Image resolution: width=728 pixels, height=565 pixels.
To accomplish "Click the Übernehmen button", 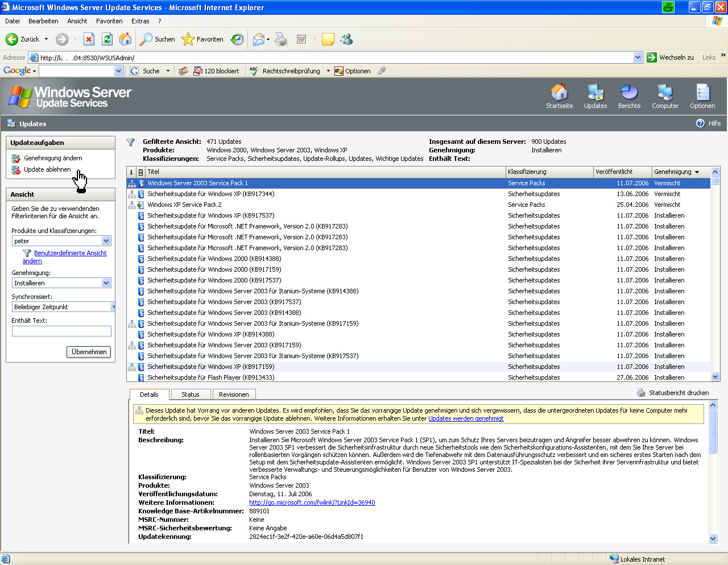I will tap(89, 352).
